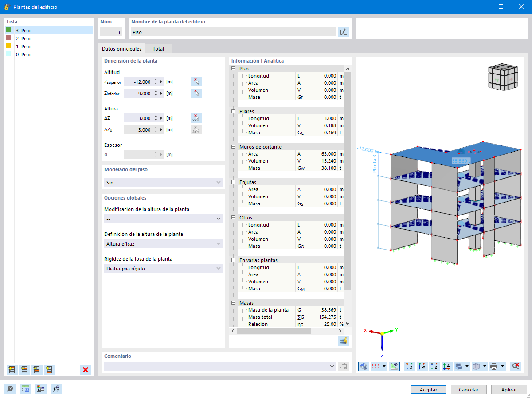
Task: Click the Z superior value field
Action: 138,82
